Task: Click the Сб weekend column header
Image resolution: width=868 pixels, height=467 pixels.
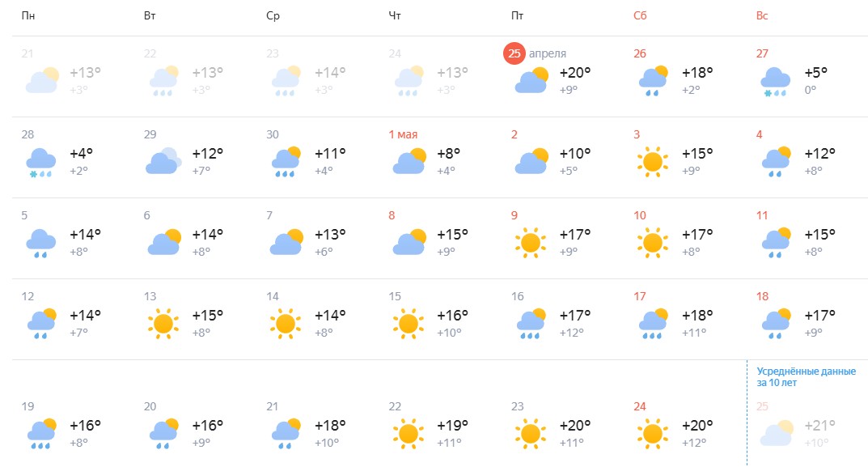Action: [x=639, y=16]
